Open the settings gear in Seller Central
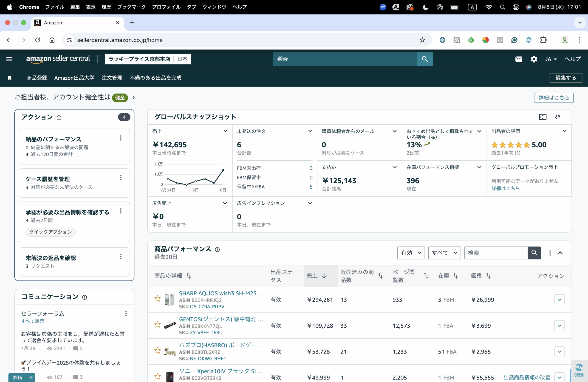Image resolution: width=588 pixels, height=382 pixels. pyautogui.click(x=534, y=59)
